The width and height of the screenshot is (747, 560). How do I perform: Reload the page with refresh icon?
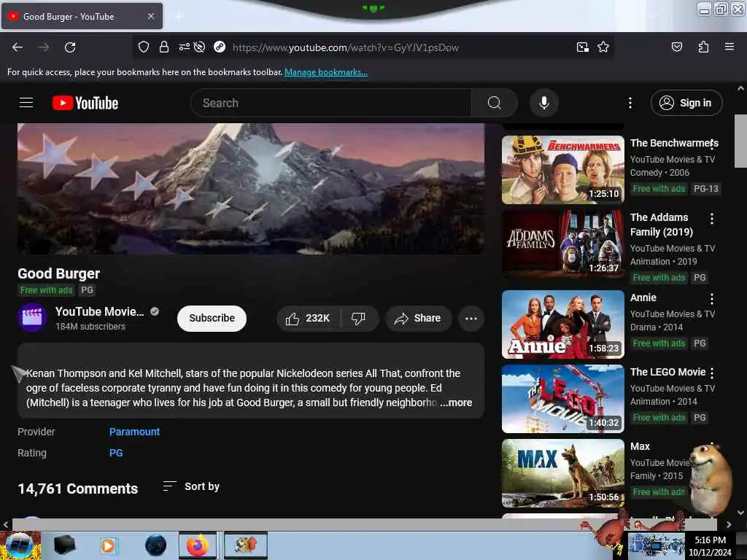pos(70,47)
